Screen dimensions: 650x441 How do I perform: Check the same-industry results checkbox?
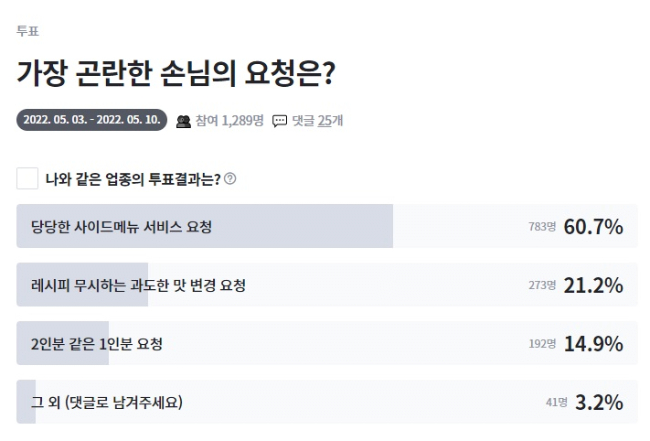click(28, 179)
